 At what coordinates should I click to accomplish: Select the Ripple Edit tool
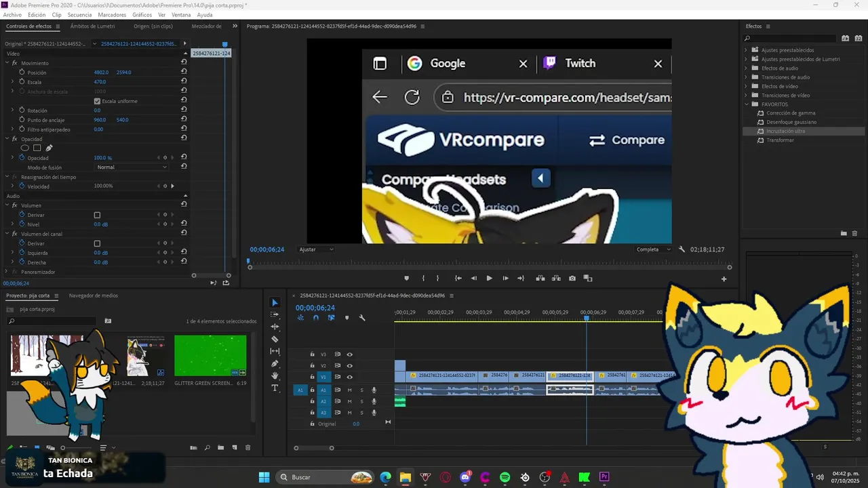coord(275,327)
